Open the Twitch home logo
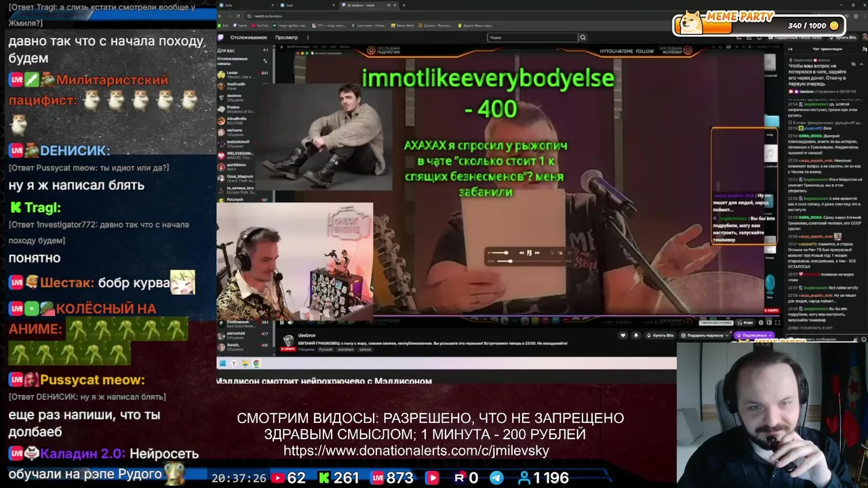868x488 pixels. coord(220,37)
